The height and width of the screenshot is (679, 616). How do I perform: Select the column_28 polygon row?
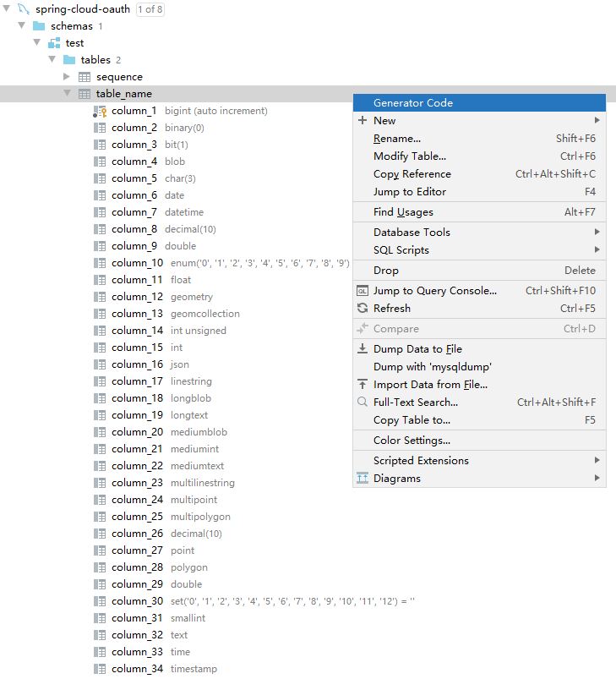click(151, 567)
